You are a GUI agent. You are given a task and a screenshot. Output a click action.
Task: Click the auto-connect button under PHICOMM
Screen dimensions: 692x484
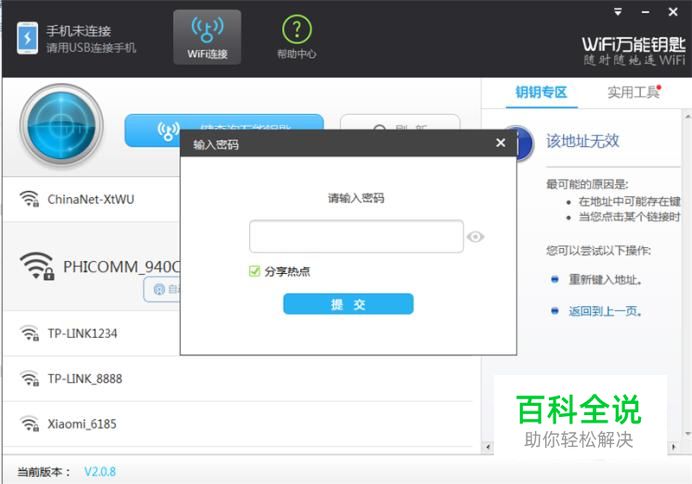pyautogui.click(x=162, y=289)
